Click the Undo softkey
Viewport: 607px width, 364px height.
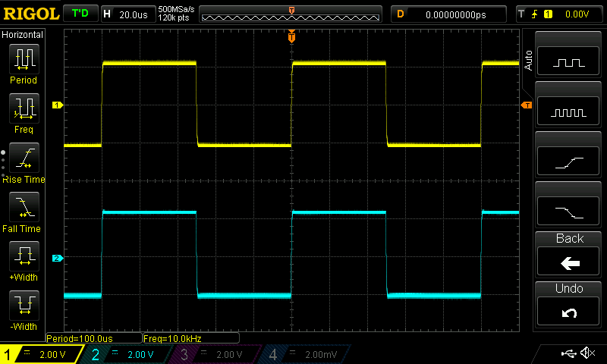[x=568, y=312]
